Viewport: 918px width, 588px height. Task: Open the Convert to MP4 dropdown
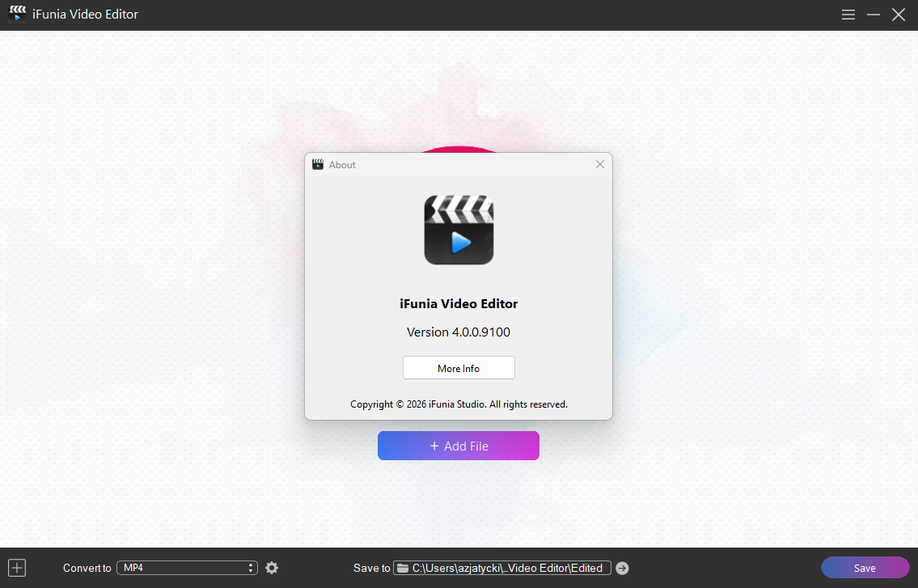point(187,568)
